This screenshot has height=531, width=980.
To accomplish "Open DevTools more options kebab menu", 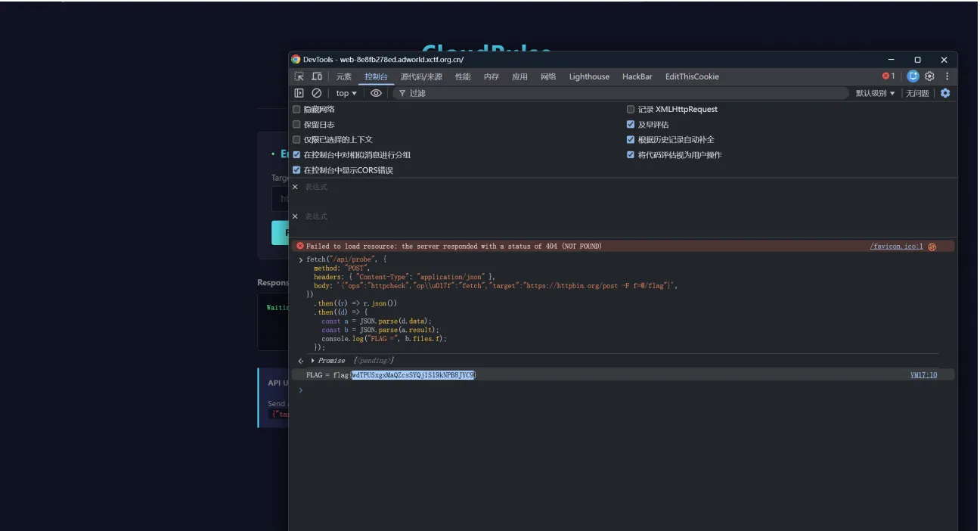I will click(947, 76).
